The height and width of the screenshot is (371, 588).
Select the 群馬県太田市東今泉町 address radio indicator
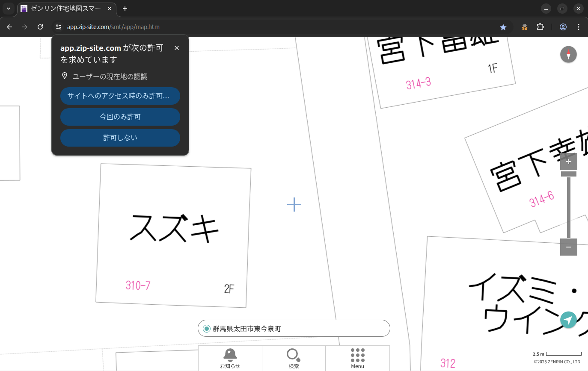pyautogui.click(x=207, y=329)
